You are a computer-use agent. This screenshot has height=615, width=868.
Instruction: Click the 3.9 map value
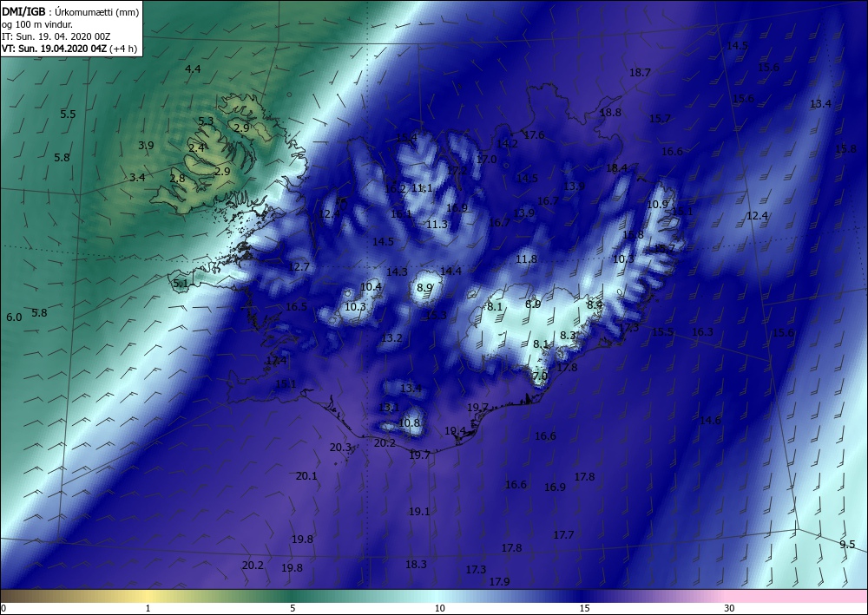(x=146, y=146)
